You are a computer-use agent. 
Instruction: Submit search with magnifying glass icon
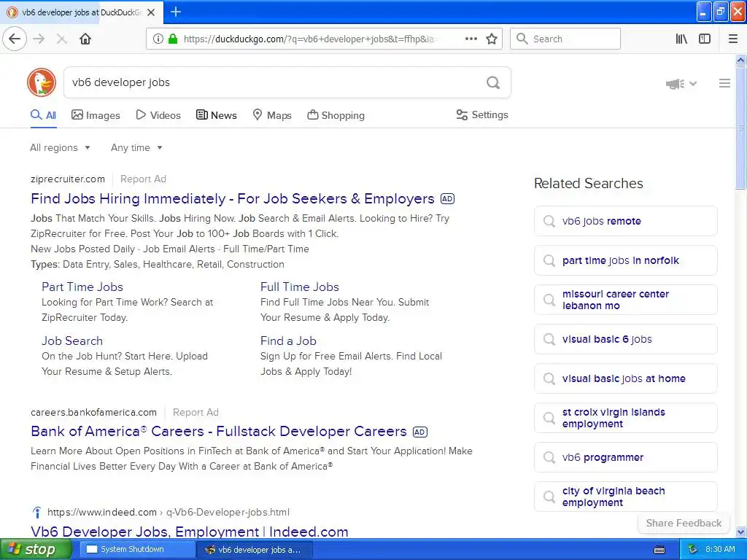click(x=493, y=82)
